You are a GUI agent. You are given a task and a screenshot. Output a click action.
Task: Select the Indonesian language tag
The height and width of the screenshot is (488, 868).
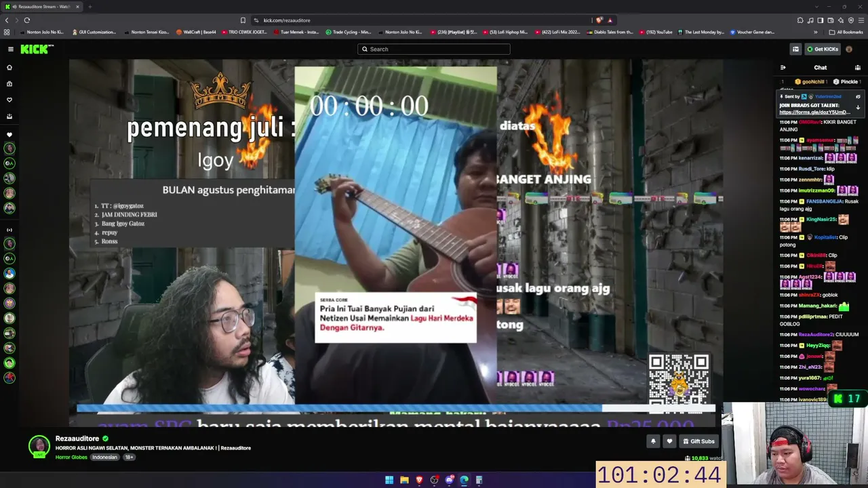(105, 457)
